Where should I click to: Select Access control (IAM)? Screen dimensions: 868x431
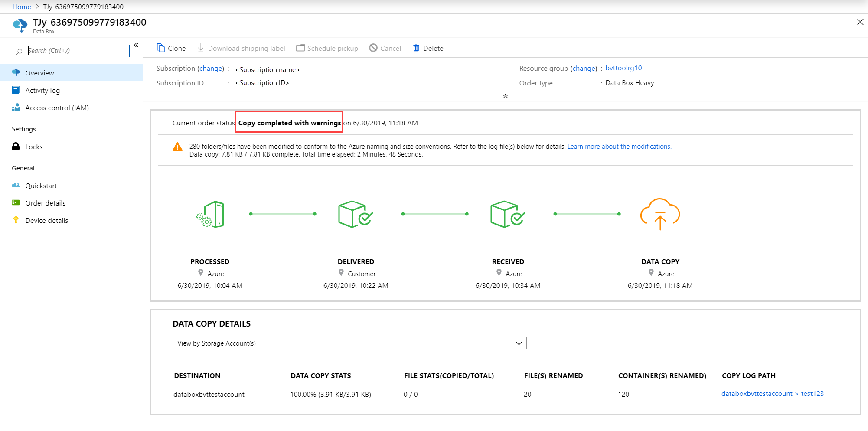[57, 108]
